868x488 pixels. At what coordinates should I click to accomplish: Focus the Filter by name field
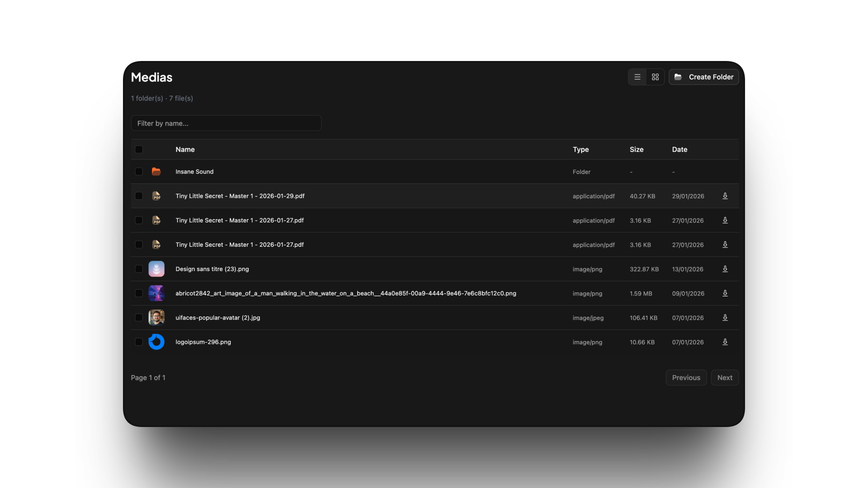pyautogui.click(x=226, y=123)
